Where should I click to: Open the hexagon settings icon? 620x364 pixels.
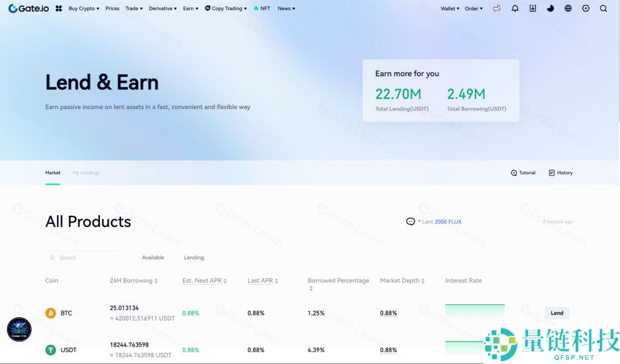[586, 9]
